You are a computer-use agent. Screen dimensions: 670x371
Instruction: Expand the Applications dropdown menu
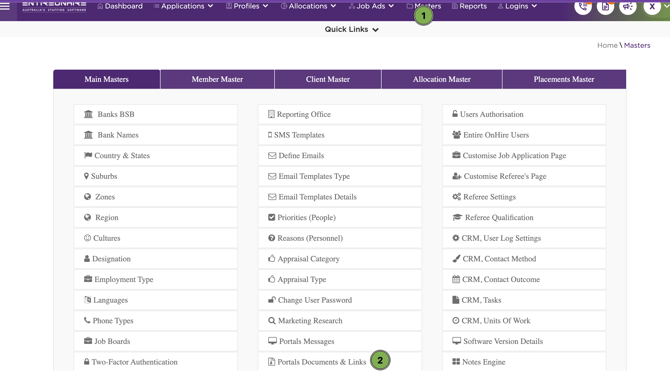click(183, 6)
